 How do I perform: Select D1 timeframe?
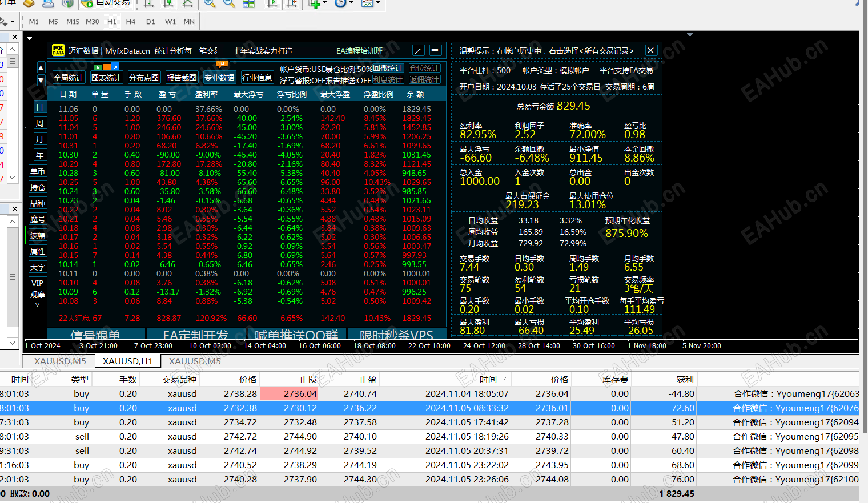coord(151,22)
